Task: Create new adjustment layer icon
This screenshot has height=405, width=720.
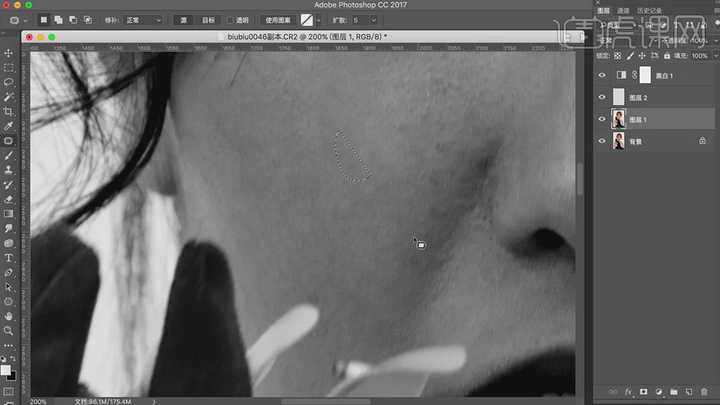Action: point(658,392)
